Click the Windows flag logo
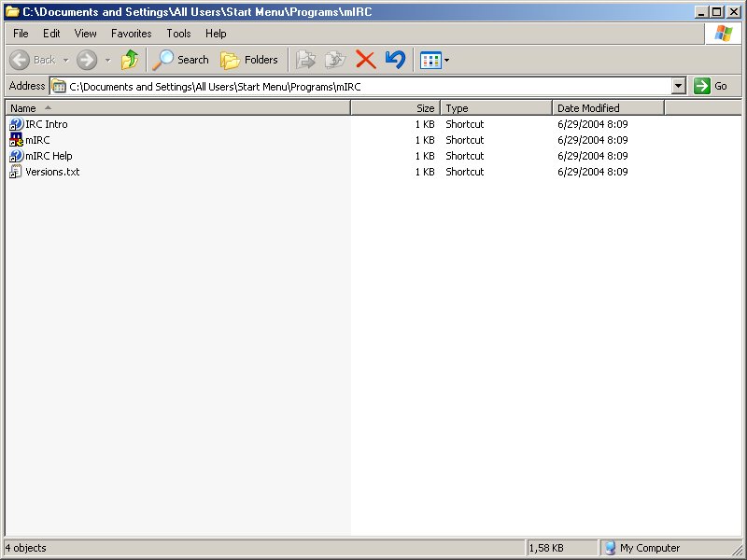747x560 pixels. point(723,34)
